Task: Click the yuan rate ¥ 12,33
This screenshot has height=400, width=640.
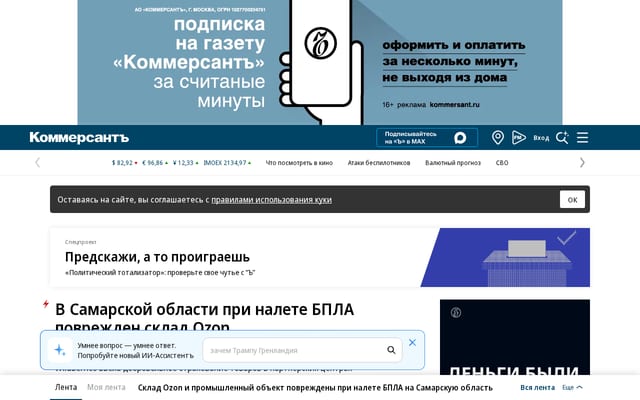Action: [185, 163]
